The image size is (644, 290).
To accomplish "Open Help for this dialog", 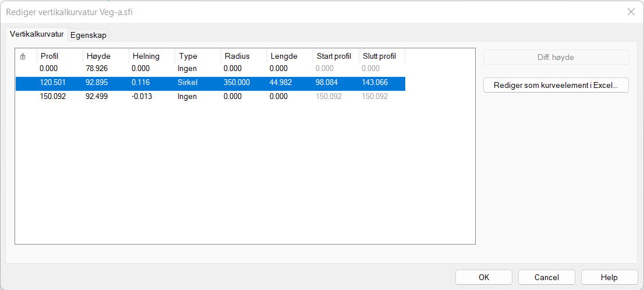I will point(609,277).
